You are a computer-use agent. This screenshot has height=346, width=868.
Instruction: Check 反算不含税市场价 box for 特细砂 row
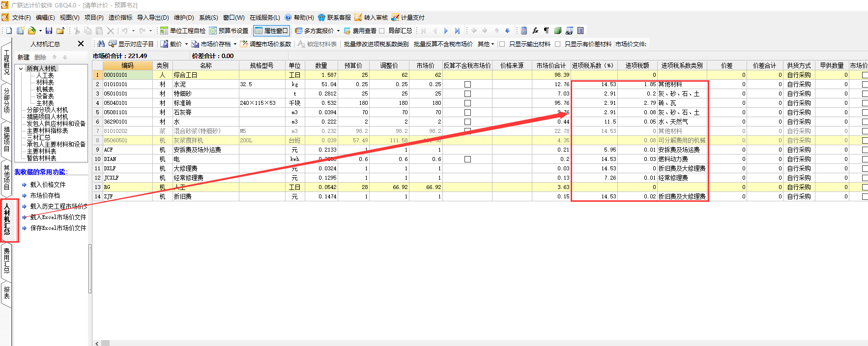467,94
